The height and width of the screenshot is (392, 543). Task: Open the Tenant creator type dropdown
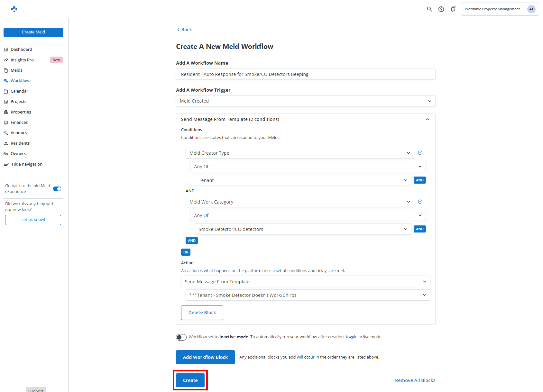point(303,180)
